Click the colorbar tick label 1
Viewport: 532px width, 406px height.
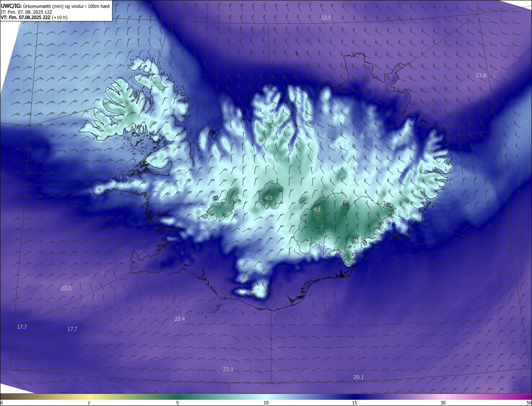tap(89, 403)
